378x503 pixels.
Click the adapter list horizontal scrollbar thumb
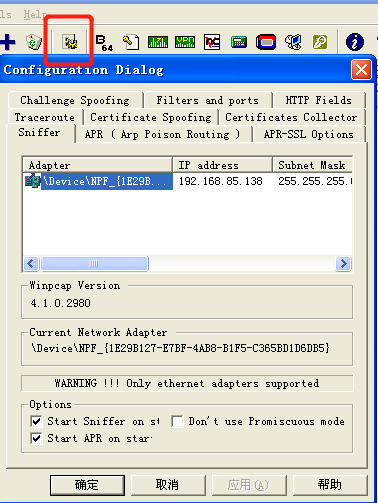(x=94, y=264)
